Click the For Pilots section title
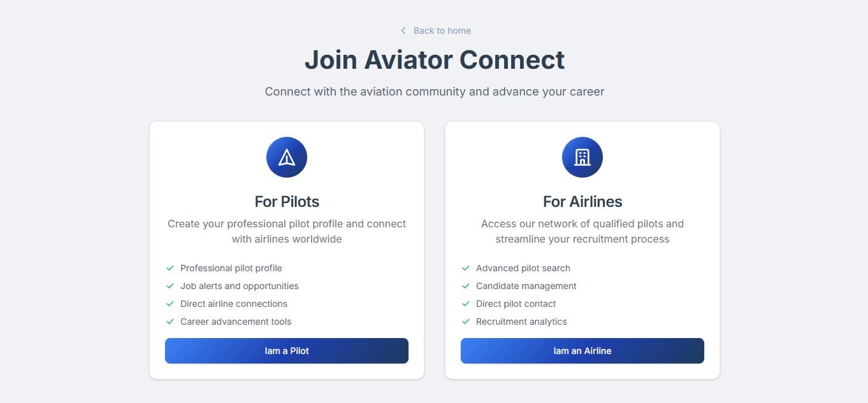Screen dimensions: 868x403 [x=286, y=201]
